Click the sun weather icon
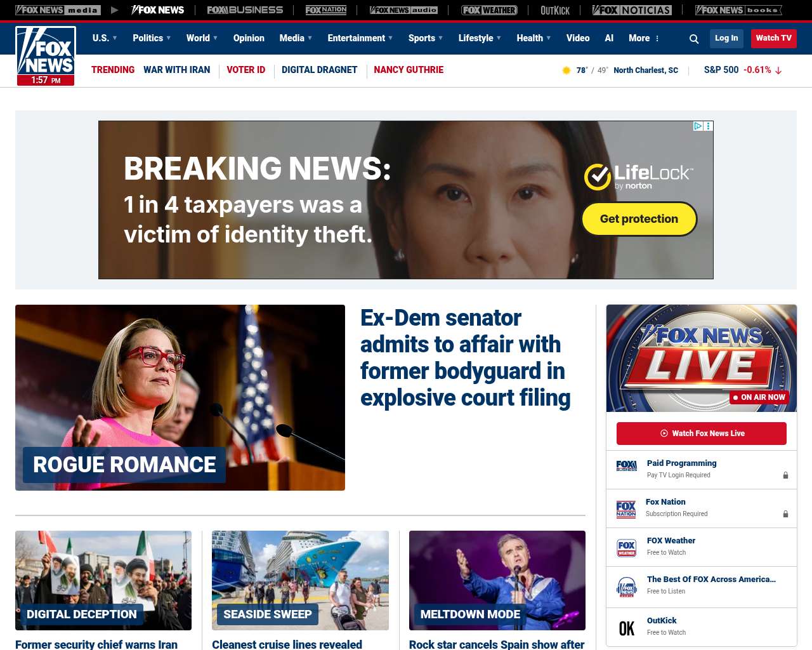Viewport: 812px width, 650px height. (566, 70)
